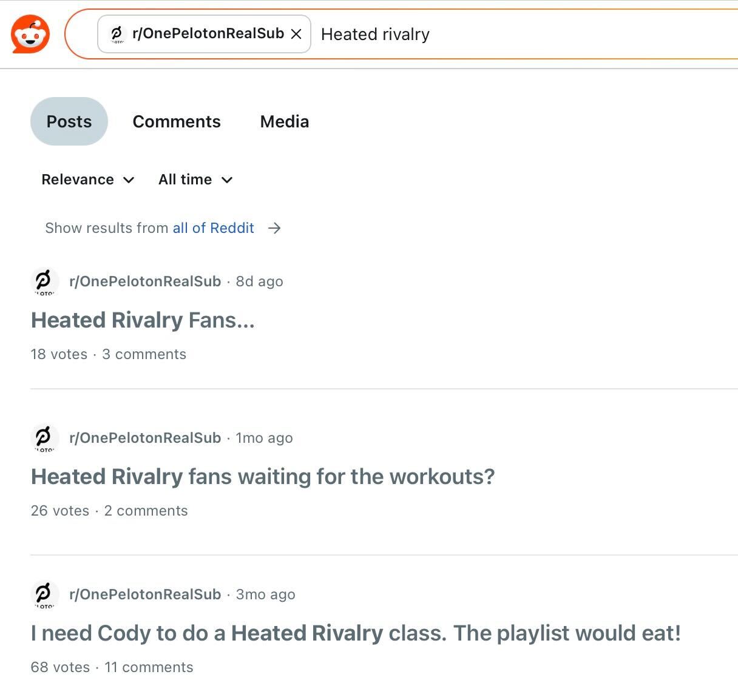Open Heated Rivalry fans waiting for the workouts post

point(263,476)
